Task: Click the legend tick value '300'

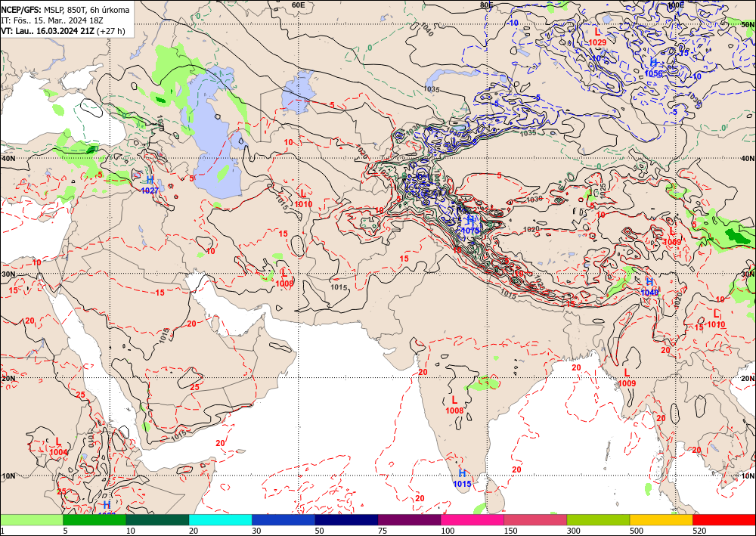Action: (573, 531)
